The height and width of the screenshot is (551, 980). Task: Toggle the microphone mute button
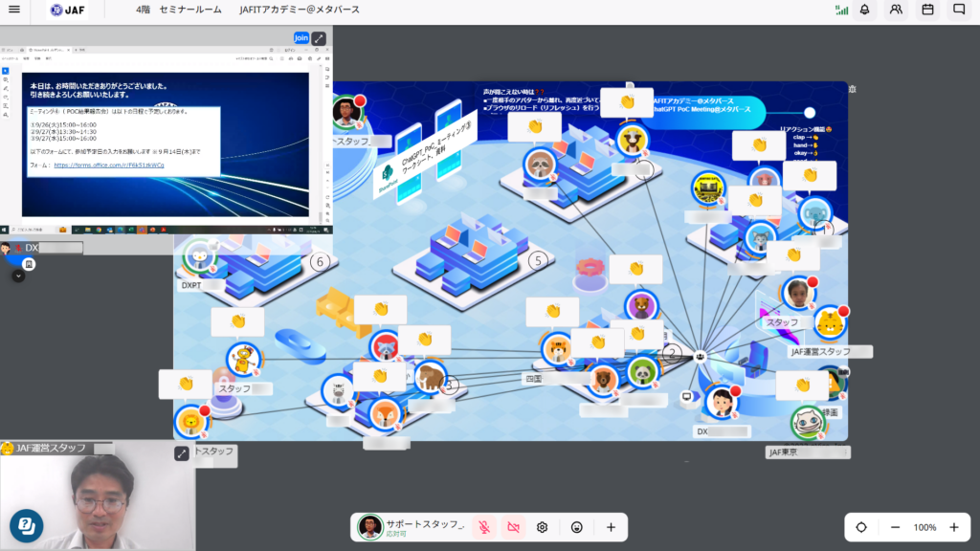(x=483, y=527)
